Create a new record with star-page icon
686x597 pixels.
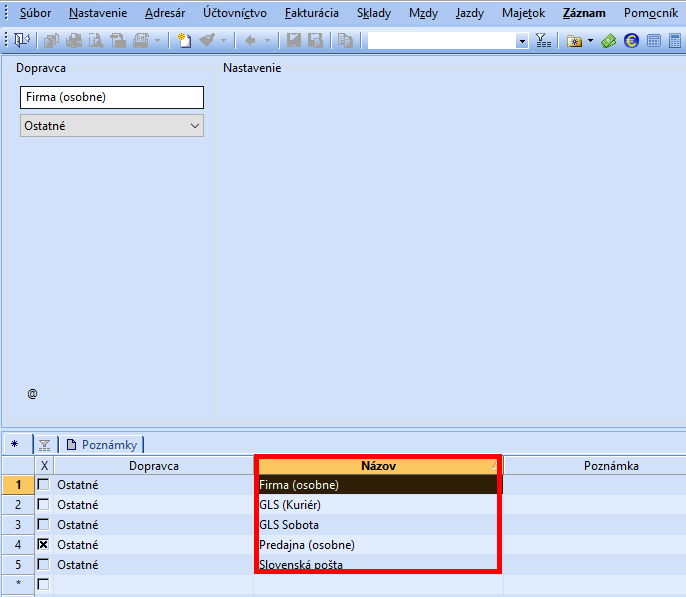184,41
